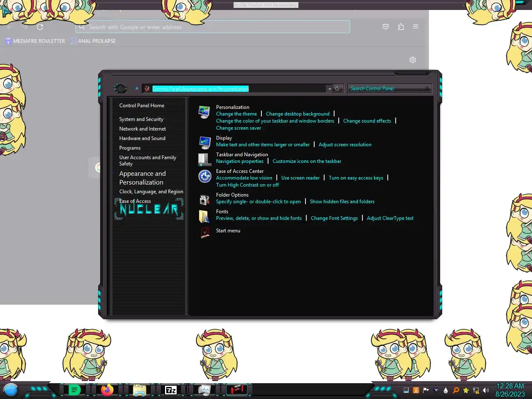Click Change the theme link
This screenshot has height=399, width=532.
click(236, 114)
